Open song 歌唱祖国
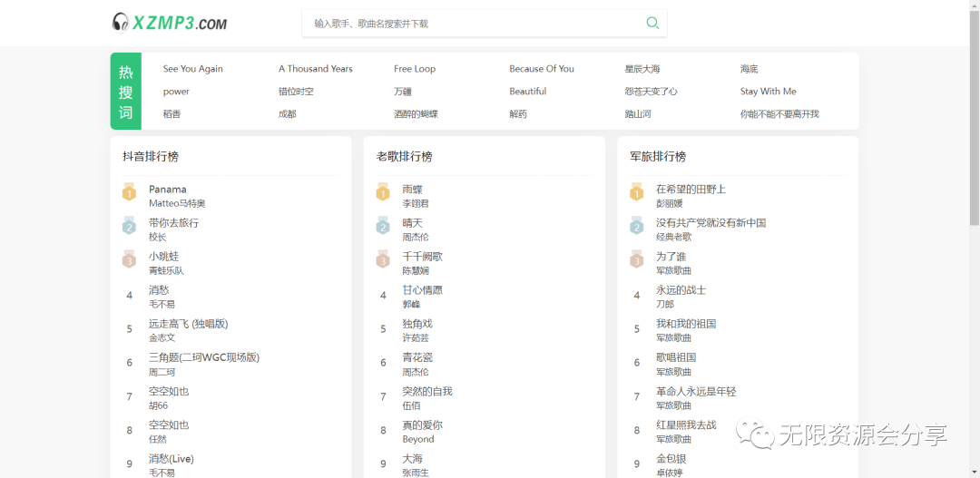 pyautogui.click(x=676, y=357)
